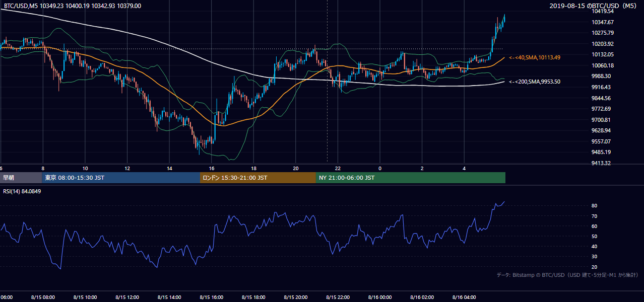Click hour tick 0 above the NY session bar
Screen dimensions: 644x302
click(x=380, y=168)
